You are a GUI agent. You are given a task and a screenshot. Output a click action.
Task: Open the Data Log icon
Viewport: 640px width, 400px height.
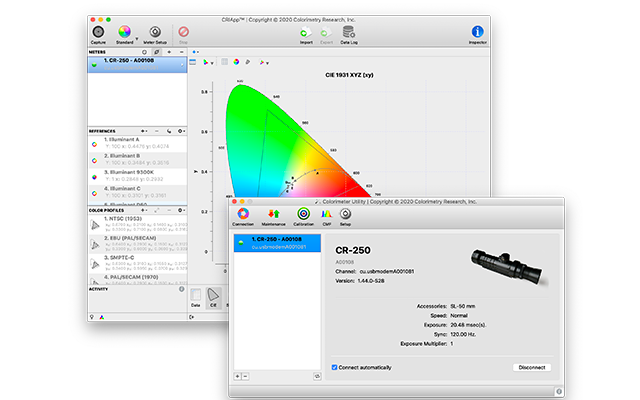click(349, 32)
